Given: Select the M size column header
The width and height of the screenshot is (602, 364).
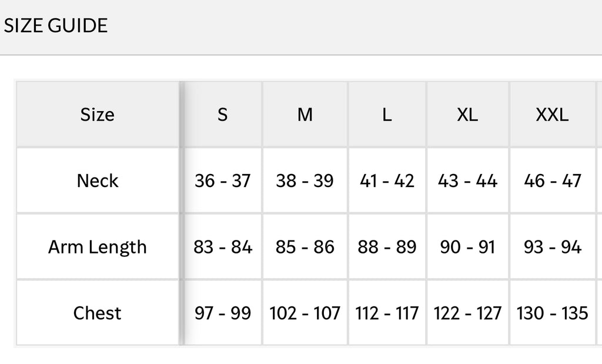Looking at the screenshot, I should 305,115.
